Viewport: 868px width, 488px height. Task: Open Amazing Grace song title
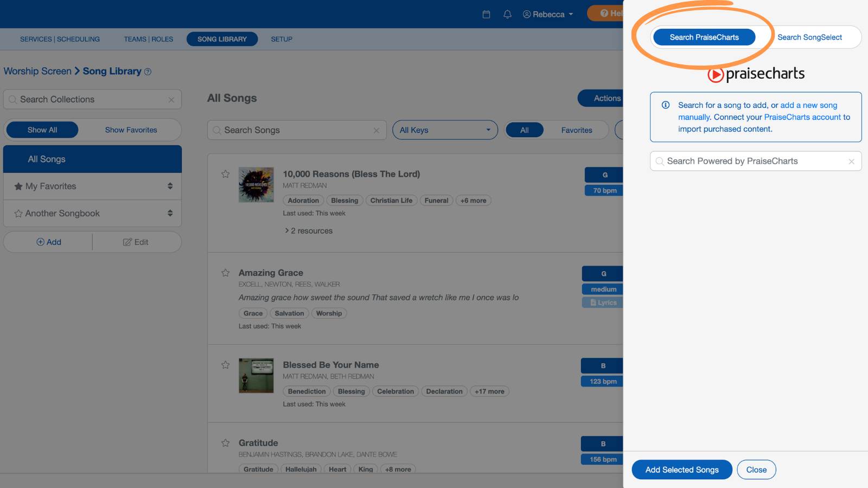[271, 273]
